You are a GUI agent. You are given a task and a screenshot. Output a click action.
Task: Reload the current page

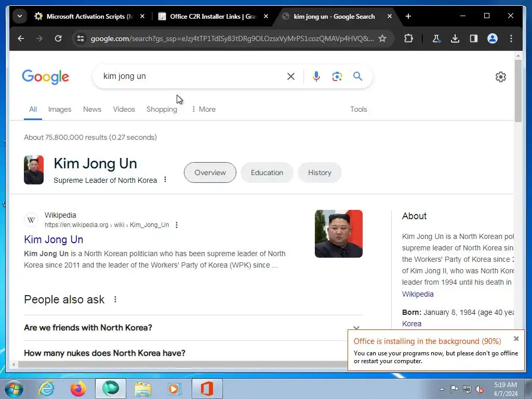click(58, 38)
